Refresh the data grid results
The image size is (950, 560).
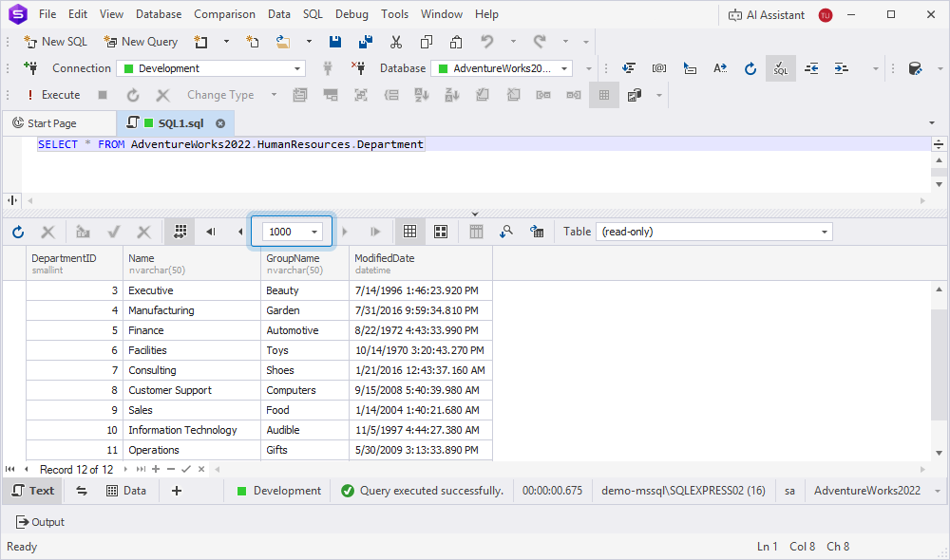17,231
